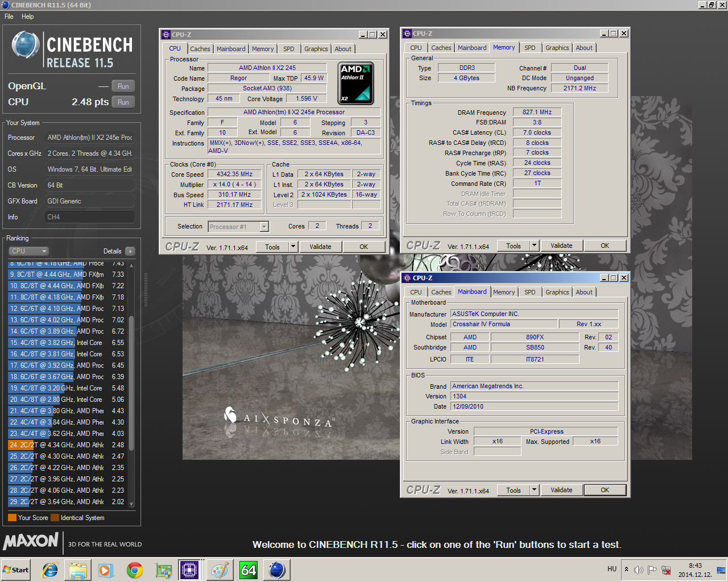Screen dimensions: 728x582
Task: Select the CPU-Z taskbar icon
Action: click(x=189, y=570)
